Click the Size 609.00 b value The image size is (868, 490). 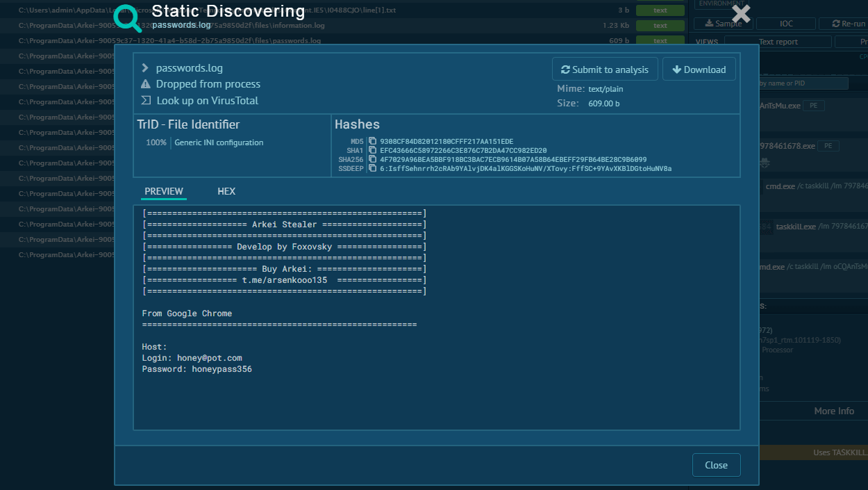tap(603, 104)
